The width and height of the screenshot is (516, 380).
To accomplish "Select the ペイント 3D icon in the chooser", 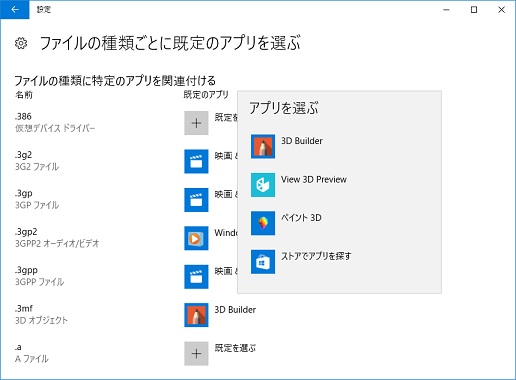I will pyautogui.click(x=263, y=223).
